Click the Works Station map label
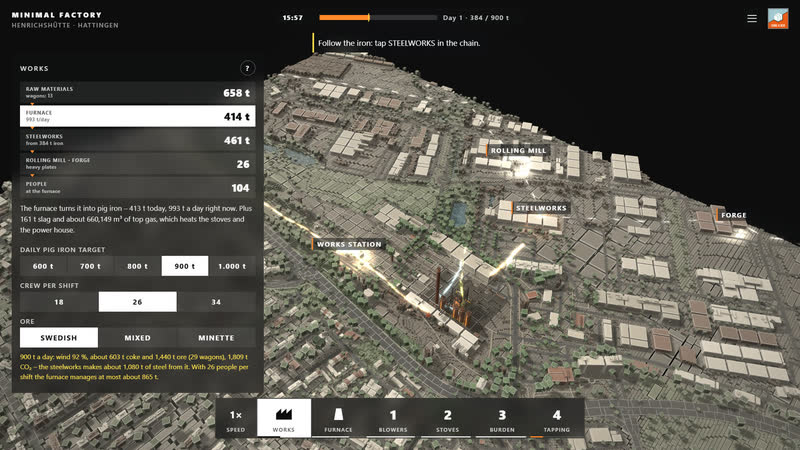This screenshot has width=800, height=450. pos(348,244)
